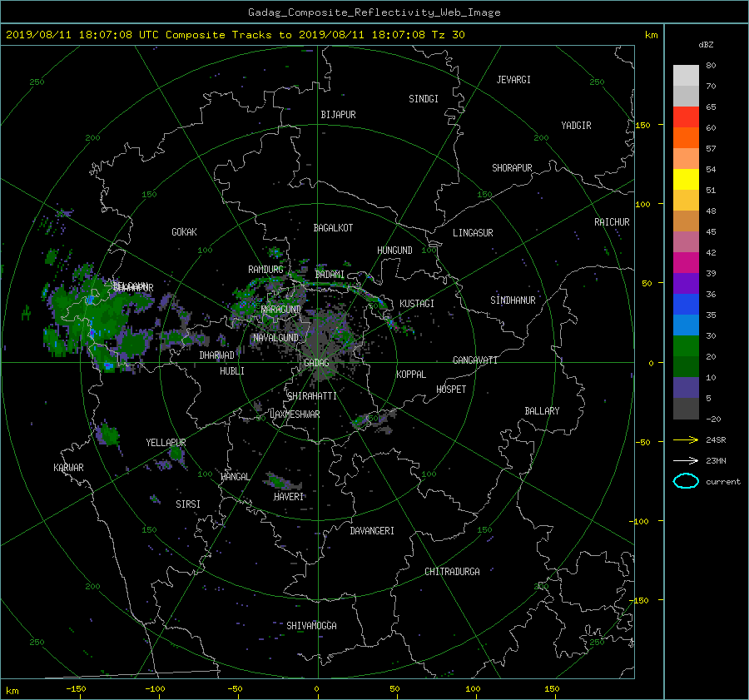The width and height of the screenshot is (749, 700).
Task: Pick the blue 35-36 dBZ color swatch
Action: pos(686,304)
